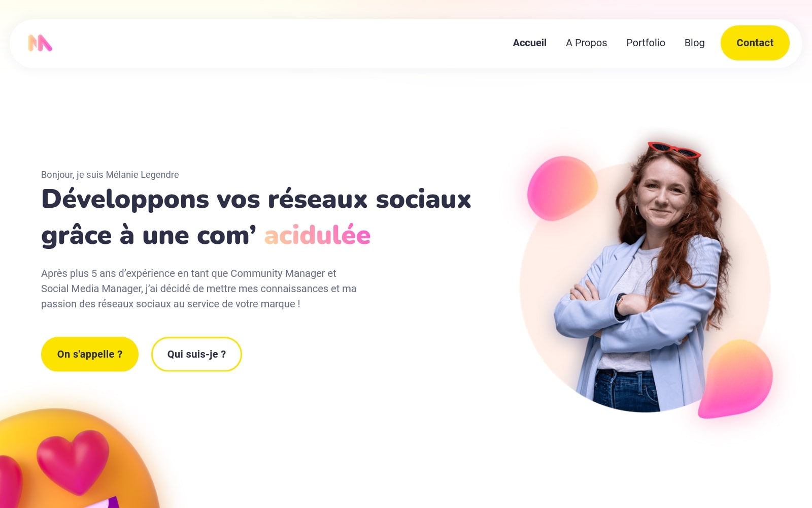The image size is (812, 508).
Task: Navigate to Portfolio
Action: [646, 43]
